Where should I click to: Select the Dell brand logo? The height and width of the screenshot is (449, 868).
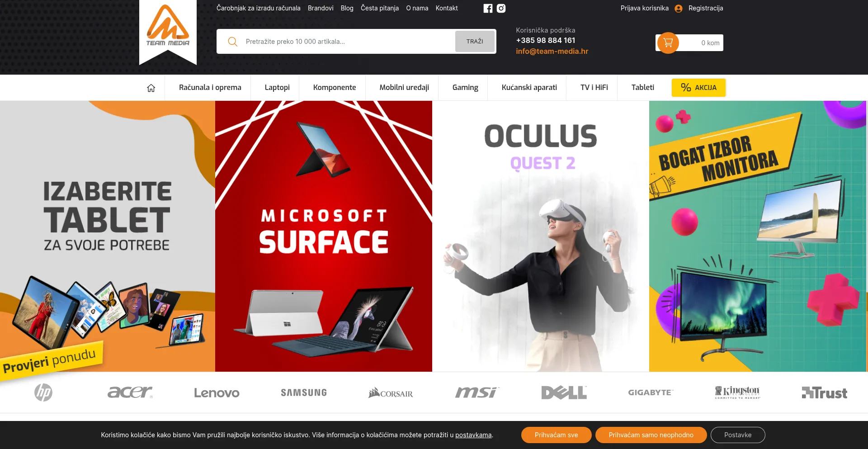(x=564, y=392)
